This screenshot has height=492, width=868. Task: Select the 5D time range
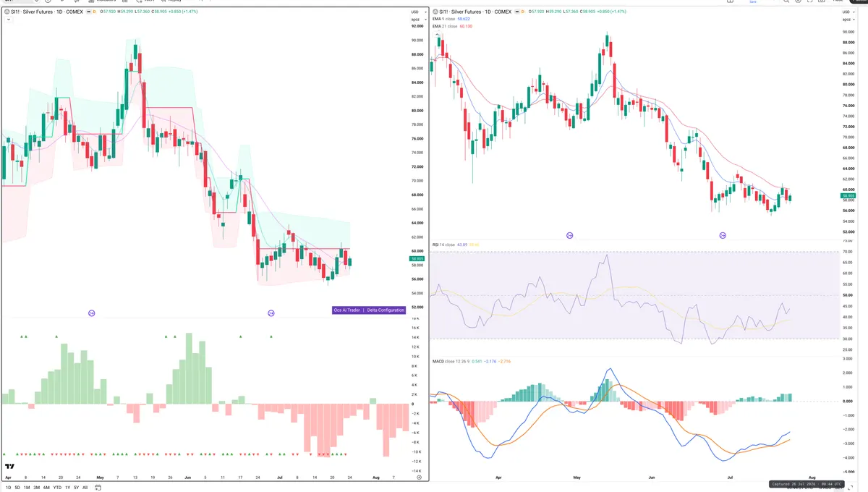[17, 487]
